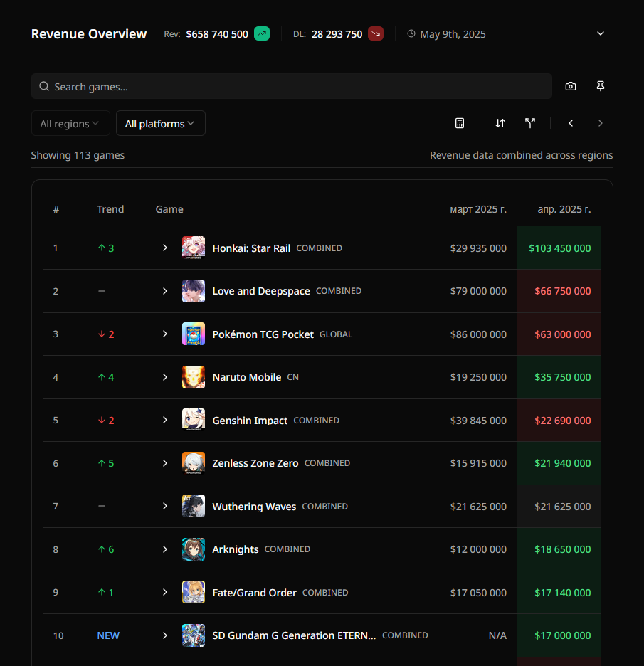The width and height of the screenshot is (644, 666).
Task: Expand the Pokémon TCG Pocket row
Action: click(165, 334)
